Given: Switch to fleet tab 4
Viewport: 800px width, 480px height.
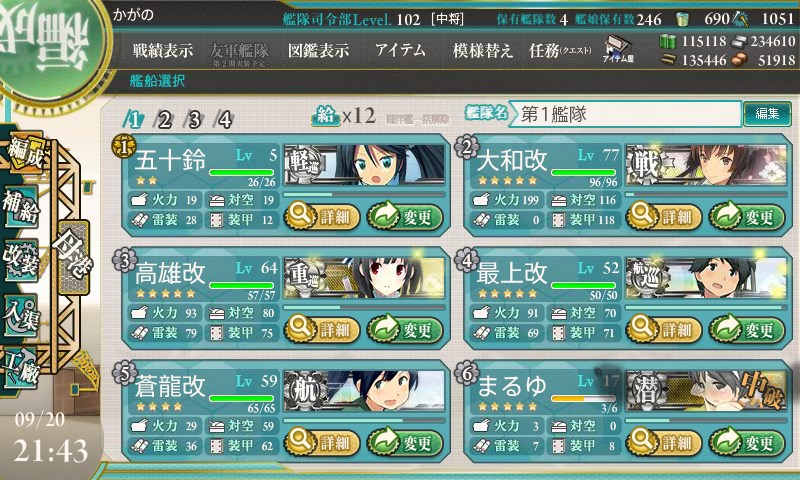Looking at the screenshot, I should [225, 120].
